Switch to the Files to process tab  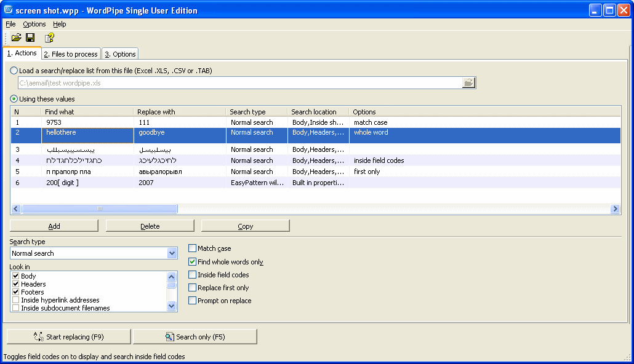71,54
